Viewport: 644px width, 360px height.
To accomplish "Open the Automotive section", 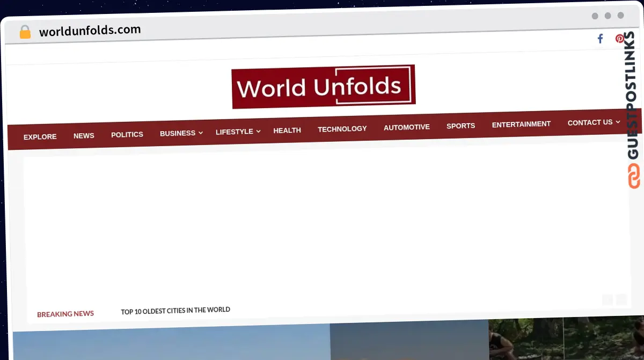I will [407, 127].
